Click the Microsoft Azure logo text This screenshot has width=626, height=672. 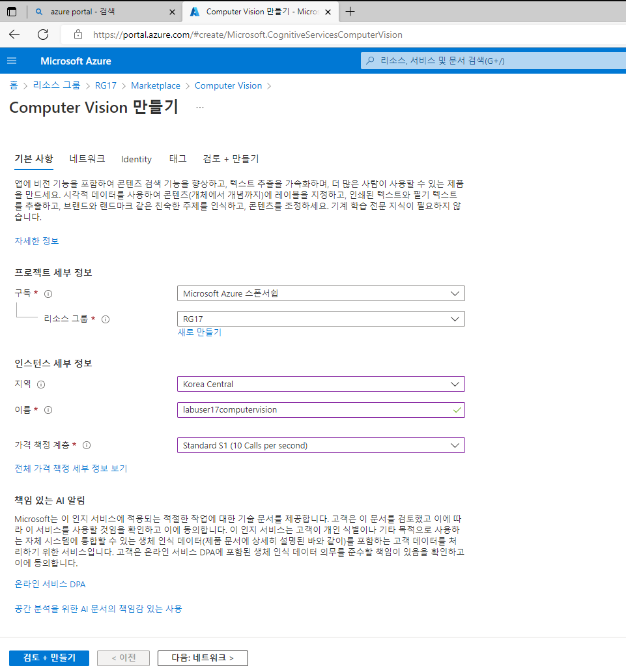pos(76,61)
